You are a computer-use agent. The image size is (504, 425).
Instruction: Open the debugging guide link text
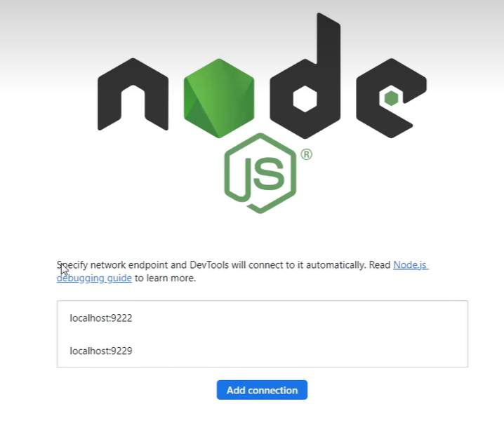point(94,278)
